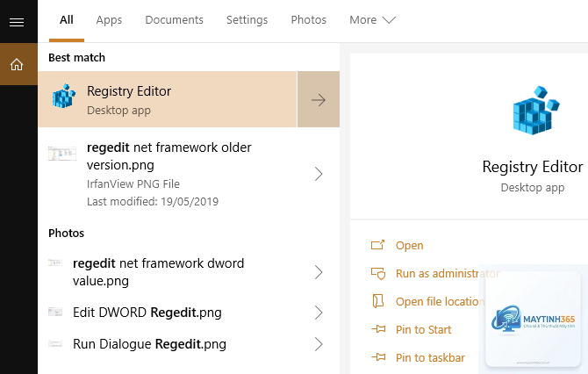
Task: Switch to the Settings tab
Action: pos(247,20)
